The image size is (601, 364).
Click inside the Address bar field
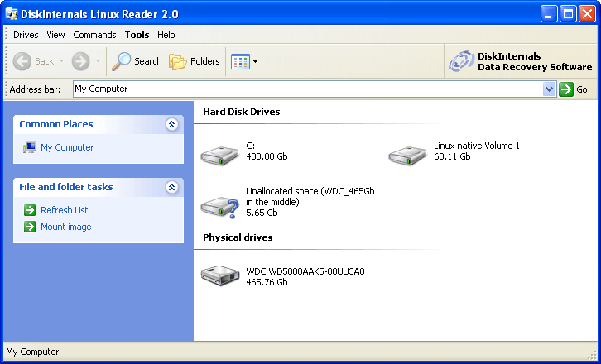pos(308,89)
